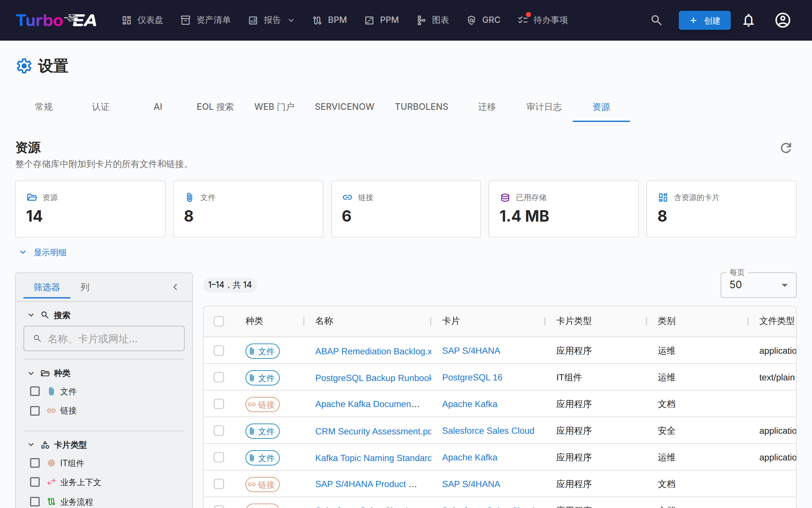Select the PostgreSQL Backup Runbook row checkbox
The image size is (812, 508).
pyautogui.click(x=219, y=377)
